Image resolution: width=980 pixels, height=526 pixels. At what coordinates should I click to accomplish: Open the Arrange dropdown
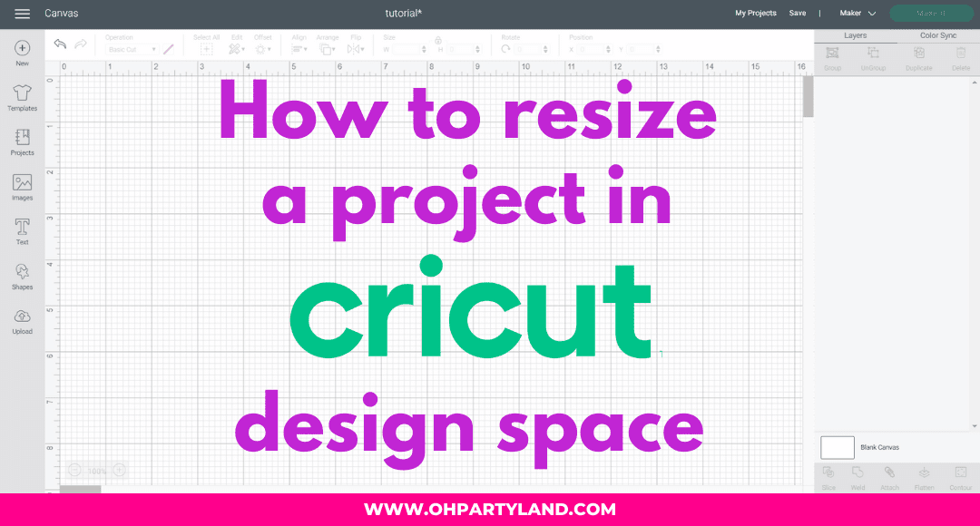point(327,49)
